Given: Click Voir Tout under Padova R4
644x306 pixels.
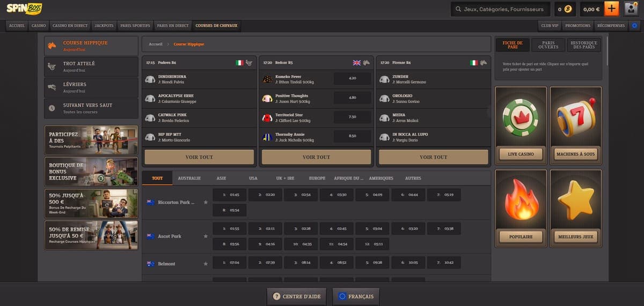Looking at the screenshot, I should tap(199, 157).
